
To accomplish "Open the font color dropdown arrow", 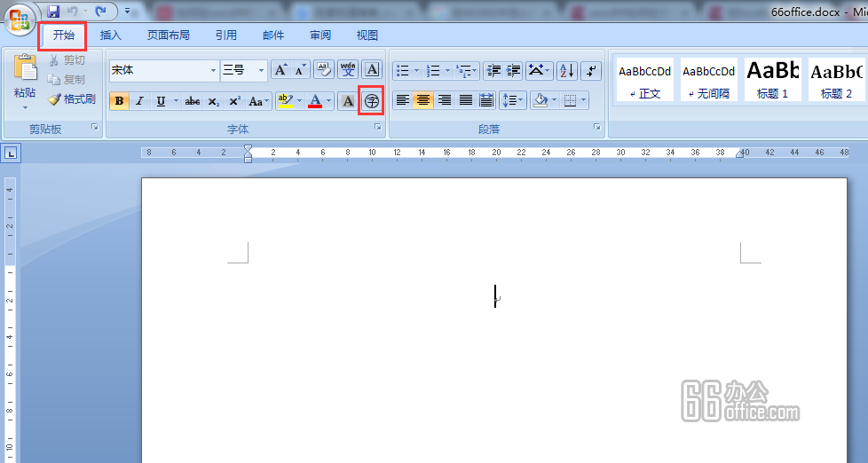I will [x=328, y=101].
